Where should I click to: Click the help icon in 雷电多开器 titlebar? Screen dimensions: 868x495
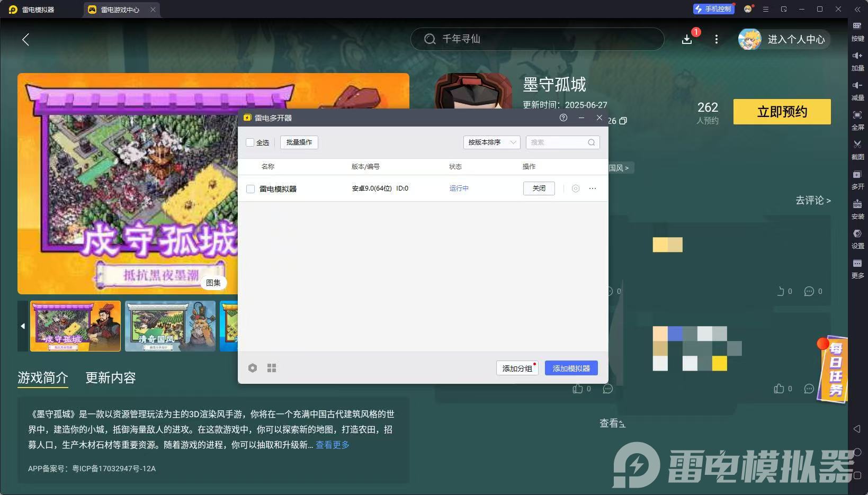pos(563,118)
